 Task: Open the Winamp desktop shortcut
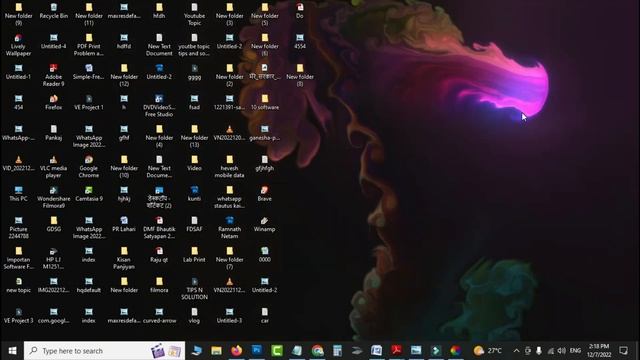coord(264,224)
